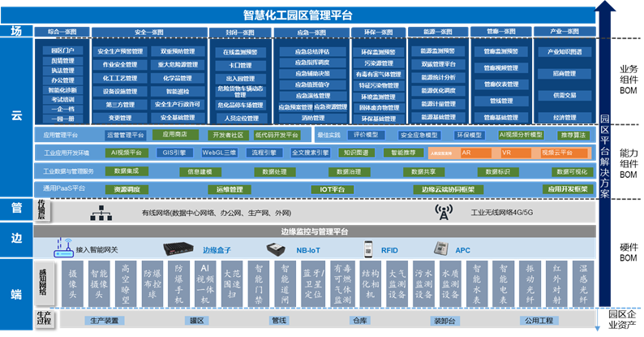Click the green 应用商店 box
The width and height of the screenshot is (644, 337).
pyautogui.click(x=174, y=136)
